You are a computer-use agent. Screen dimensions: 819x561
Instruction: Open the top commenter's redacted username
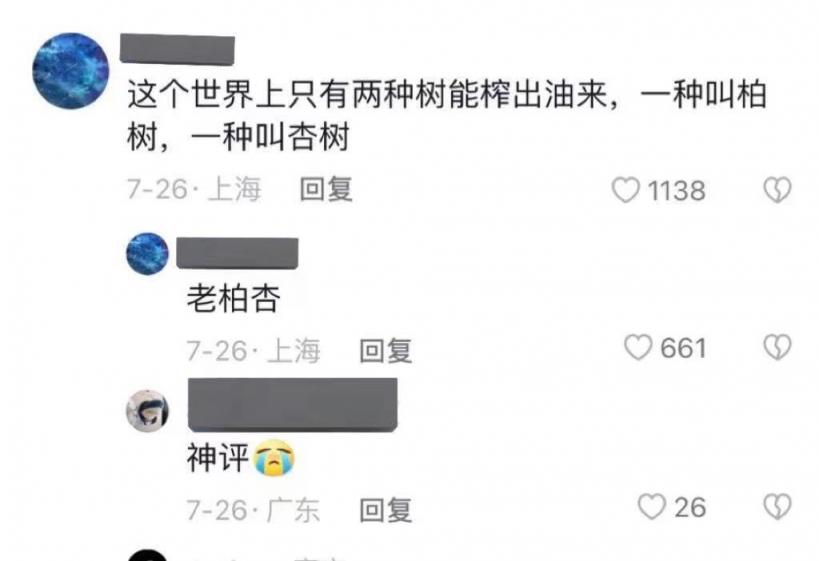point(177,49)
